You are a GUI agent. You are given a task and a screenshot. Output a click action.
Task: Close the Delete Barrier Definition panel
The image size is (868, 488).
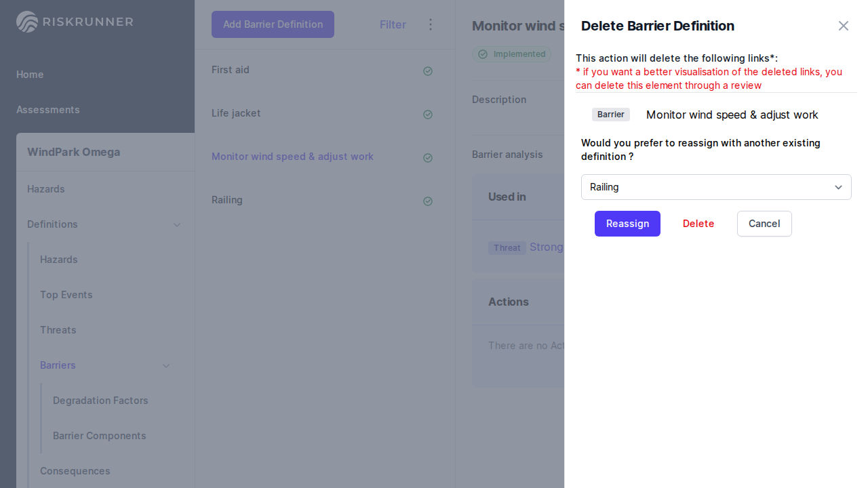tap(843, 26)
